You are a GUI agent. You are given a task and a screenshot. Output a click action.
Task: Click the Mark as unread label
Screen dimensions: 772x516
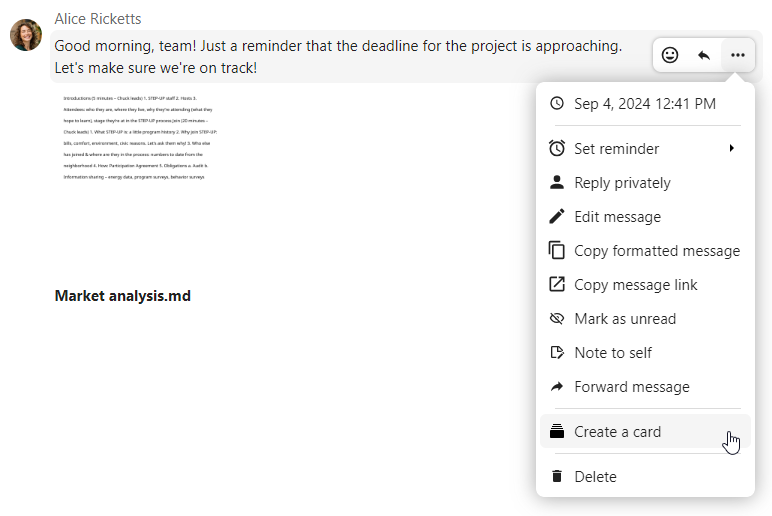point(625,319)
